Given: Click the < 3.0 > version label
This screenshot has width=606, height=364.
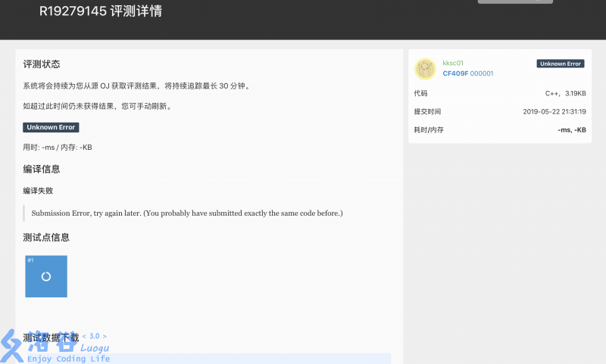Looking at the screenshot, I should point(94,336).
